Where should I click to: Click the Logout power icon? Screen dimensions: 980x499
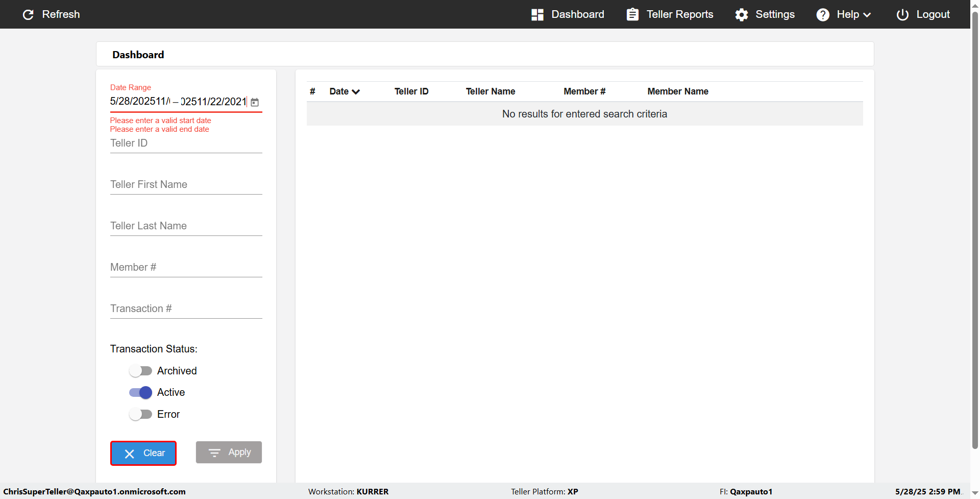click(x=902, y=14)
